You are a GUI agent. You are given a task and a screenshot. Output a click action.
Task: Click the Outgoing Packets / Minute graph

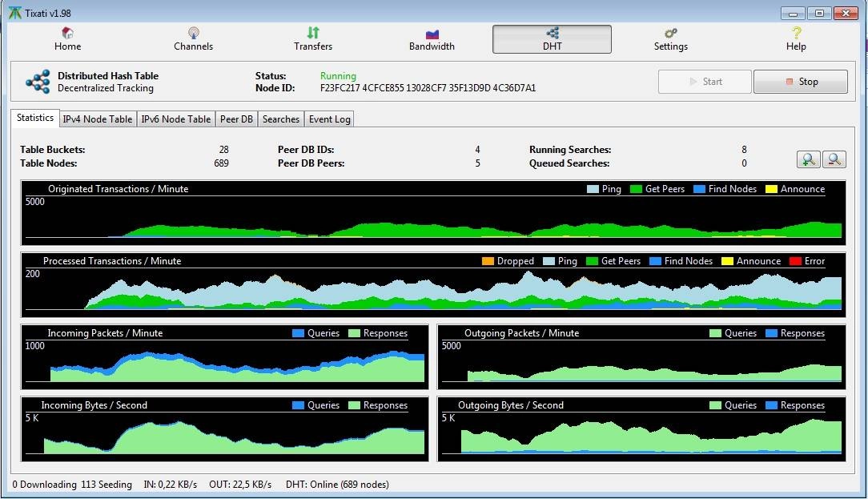pos(641,356)
